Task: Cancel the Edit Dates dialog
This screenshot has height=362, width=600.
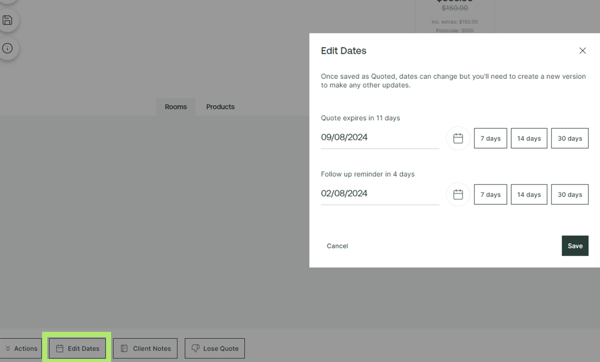Action: (337, 246)
